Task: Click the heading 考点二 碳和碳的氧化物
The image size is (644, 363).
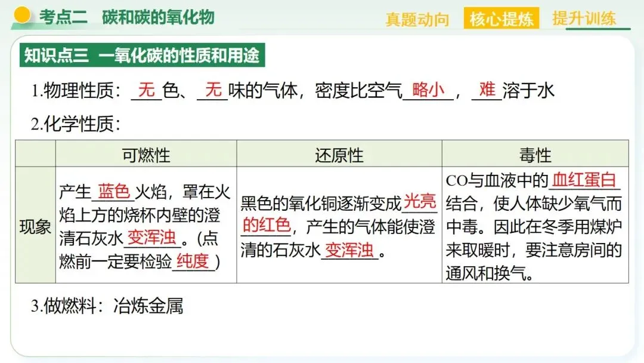Action: (x=127, y=17)
